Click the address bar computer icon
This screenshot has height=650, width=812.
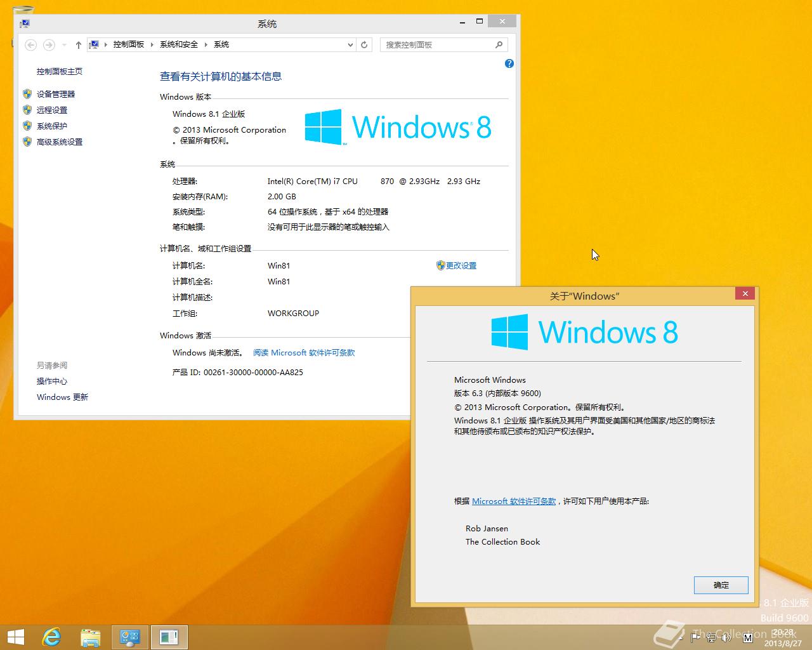[94, 44]
